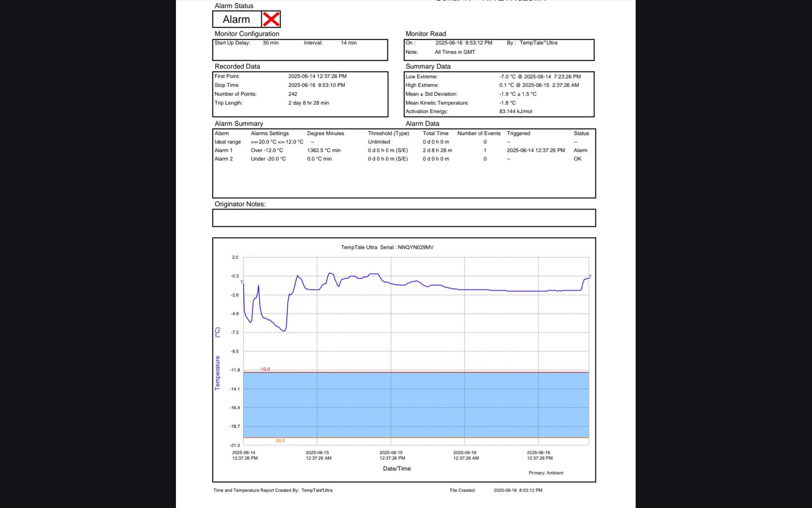
Task: Click the Alarm 2 status 'OK'
Action: 577,159
